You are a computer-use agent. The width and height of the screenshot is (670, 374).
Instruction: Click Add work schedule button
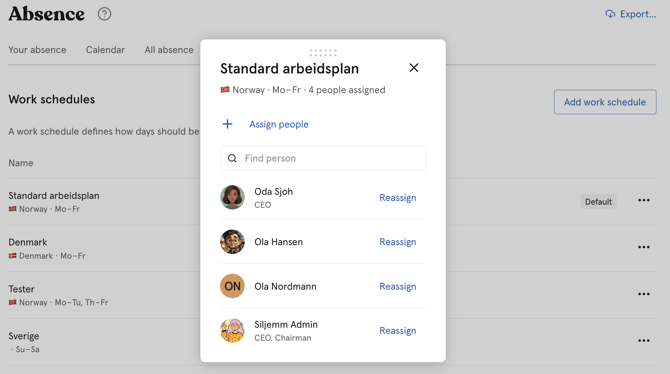tap(605, 102)
